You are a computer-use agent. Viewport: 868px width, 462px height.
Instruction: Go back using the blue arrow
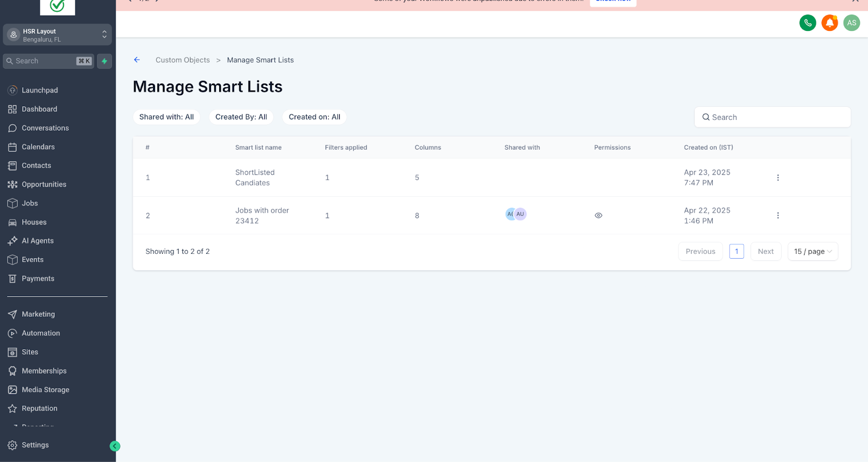(x=137, y=60)
